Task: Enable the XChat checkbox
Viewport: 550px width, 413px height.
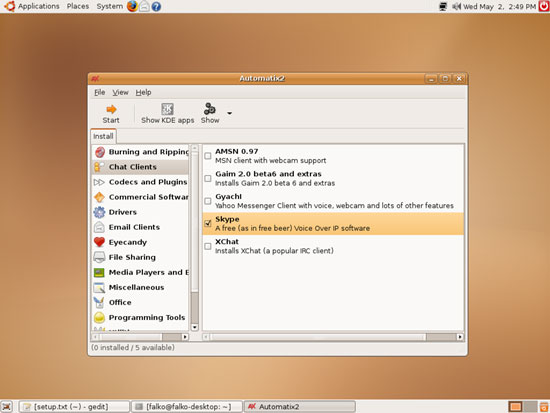Action: click(x=208, y=246)
